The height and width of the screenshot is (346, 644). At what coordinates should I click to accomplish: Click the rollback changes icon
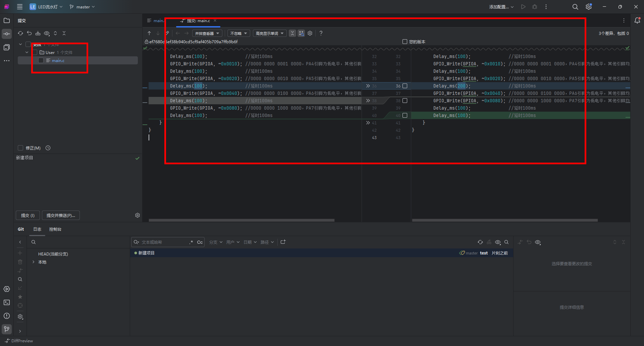29,33
